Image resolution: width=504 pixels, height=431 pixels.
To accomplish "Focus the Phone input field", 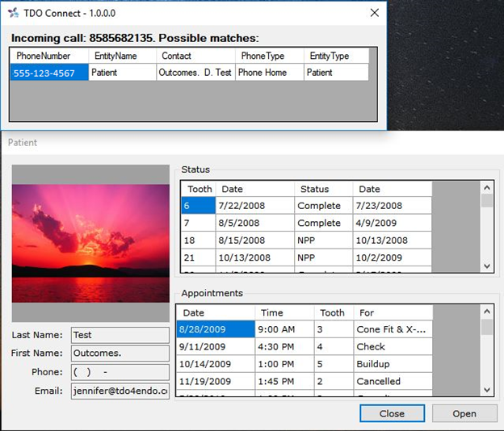I will click(x=119, y=372).
